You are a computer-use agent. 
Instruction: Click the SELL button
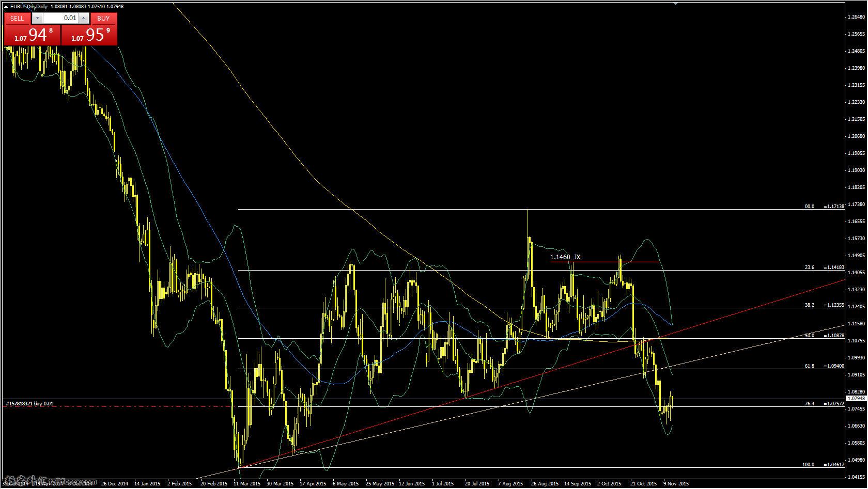17,18
